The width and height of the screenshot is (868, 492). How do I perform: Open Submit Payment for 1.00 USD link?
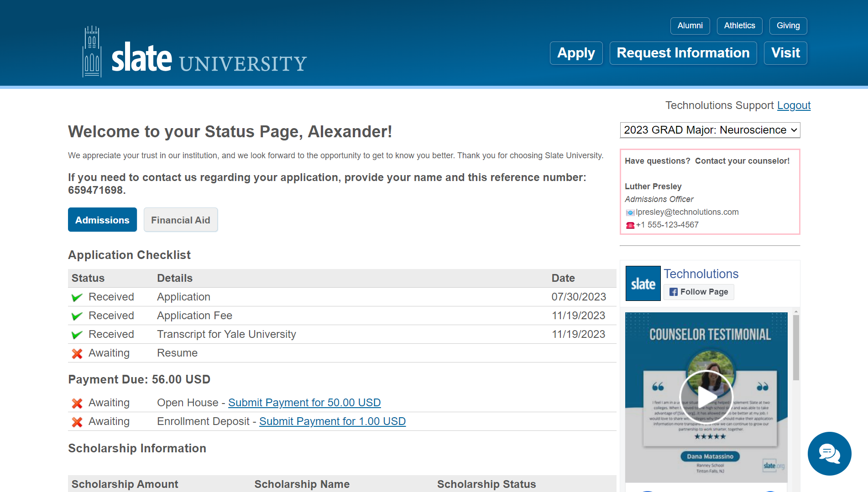(x=332, y=421)
